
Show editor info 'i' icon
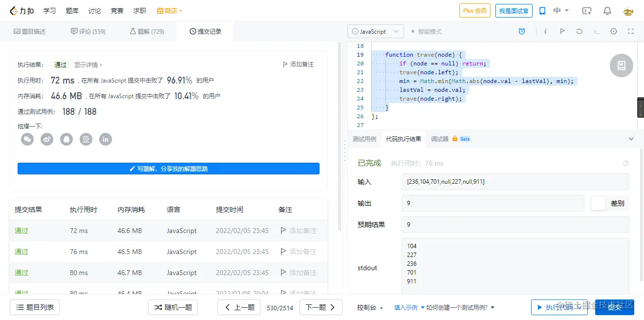click(x=545, y=31)
